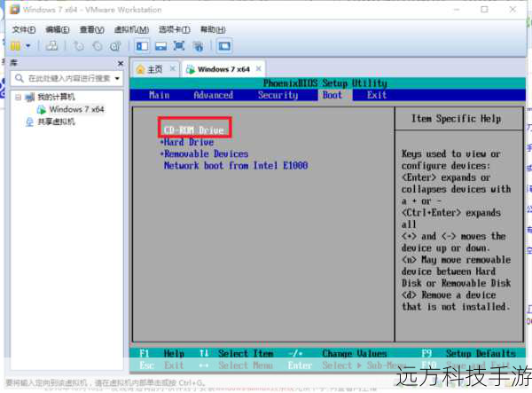Maximize the VMware Workstation window
The height and width of the screenshot is (393, 532).
pyautogui.click(x=484, y=10)
